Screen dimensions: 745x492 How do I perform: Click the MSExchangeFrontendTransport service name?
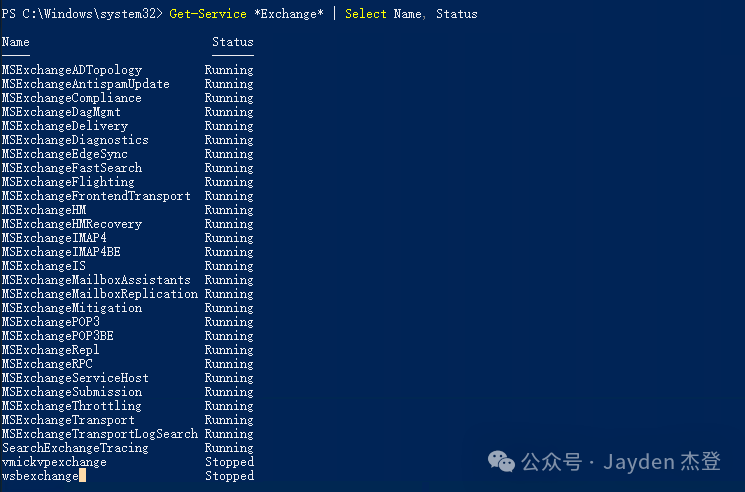point(96,196)
